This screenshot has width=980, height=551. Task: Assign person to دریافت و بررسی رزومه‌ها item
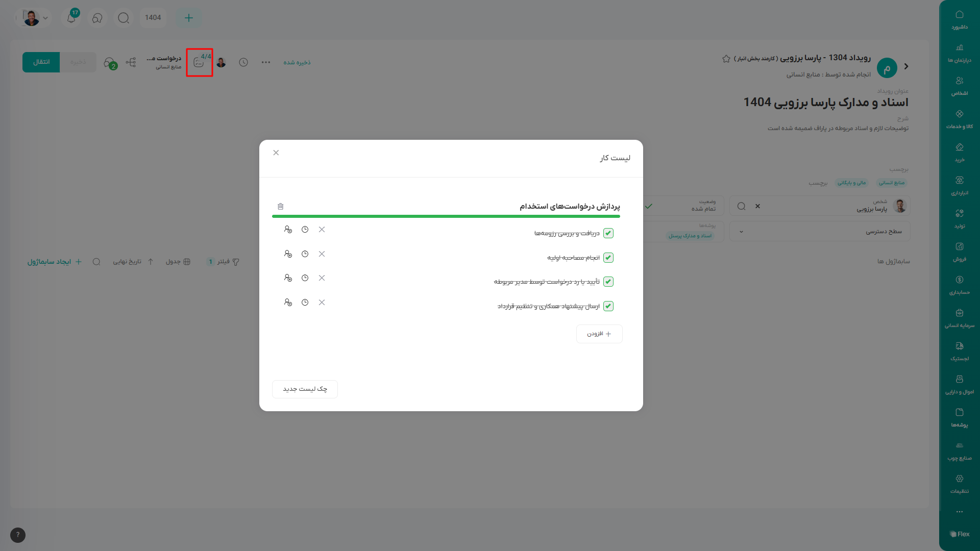click(x=288, y=230)
